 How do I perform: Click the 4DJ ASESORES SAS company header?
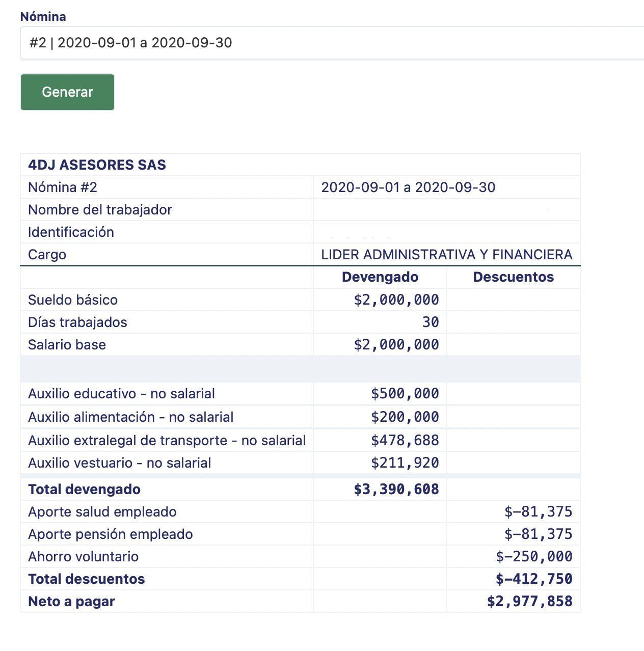[x=97, y=165]
